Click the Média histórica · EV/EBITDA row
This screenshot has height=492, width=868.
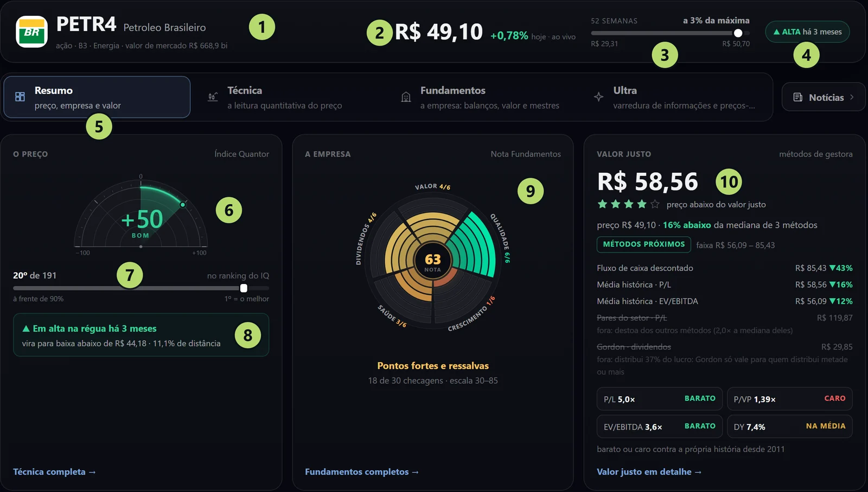pos(725,301)
